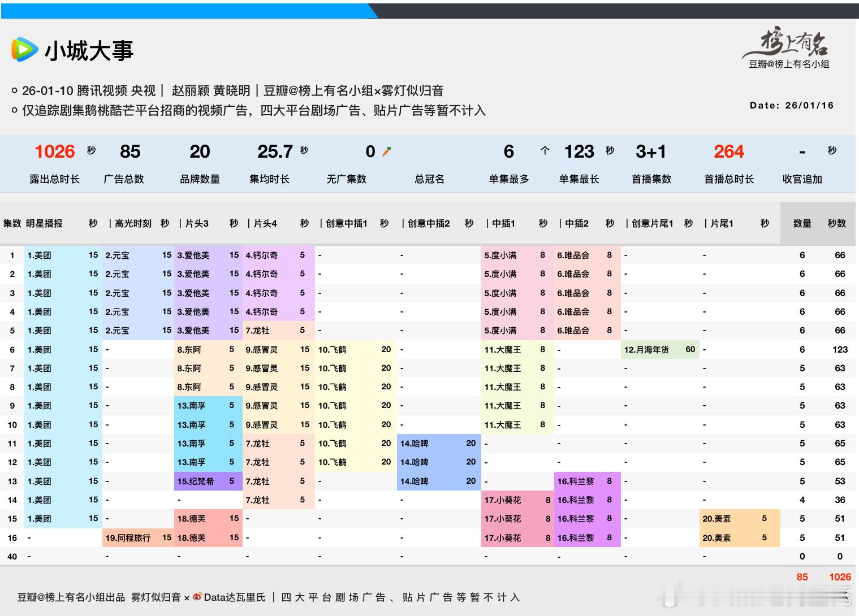Screen dimensions: 859x616
Task: Click the 明星播报 column header
Action: tap(45, 224)
